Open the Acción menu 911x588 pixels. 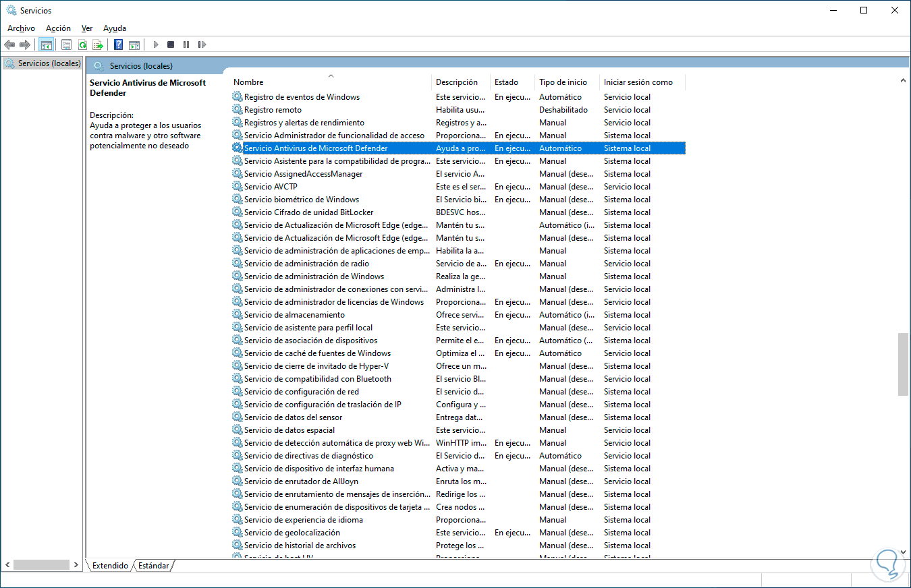(x=58, y=28)
